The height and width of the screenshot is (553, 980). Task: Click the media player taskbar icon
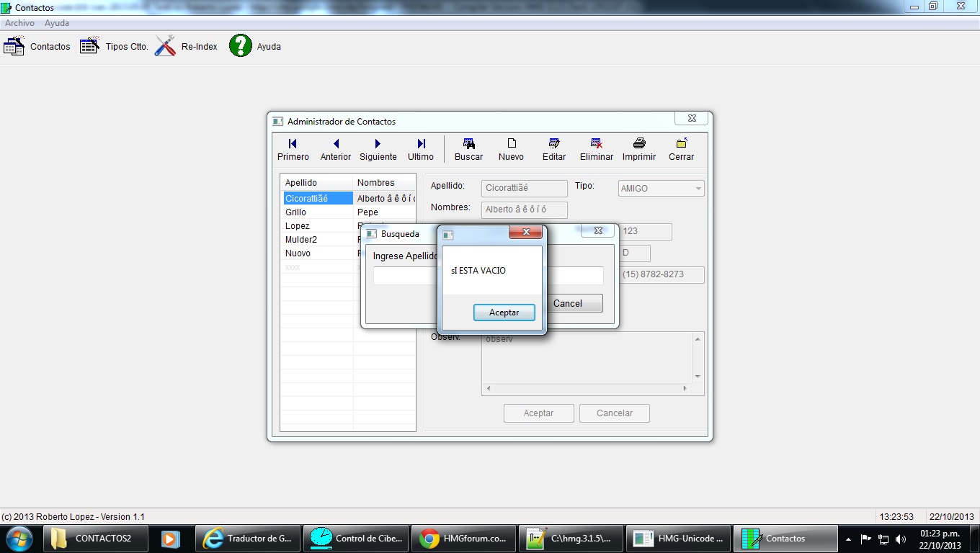click(x=171, y=538)
